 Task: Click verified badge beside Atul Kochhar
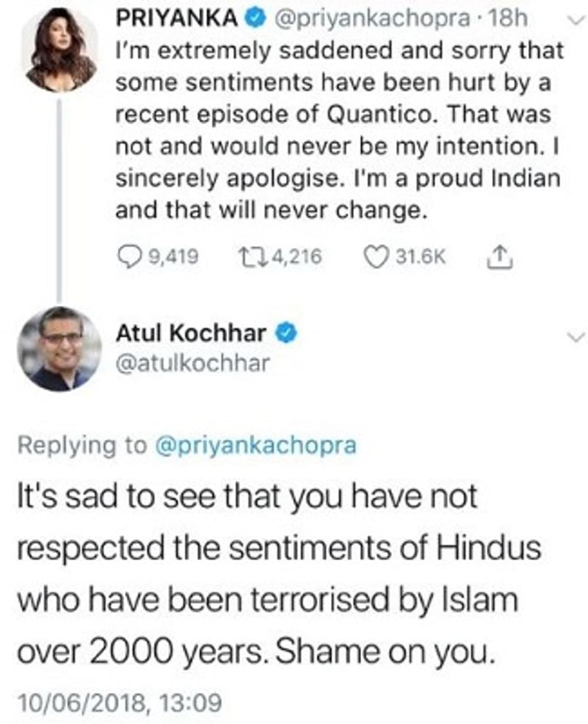coord(286,333)
